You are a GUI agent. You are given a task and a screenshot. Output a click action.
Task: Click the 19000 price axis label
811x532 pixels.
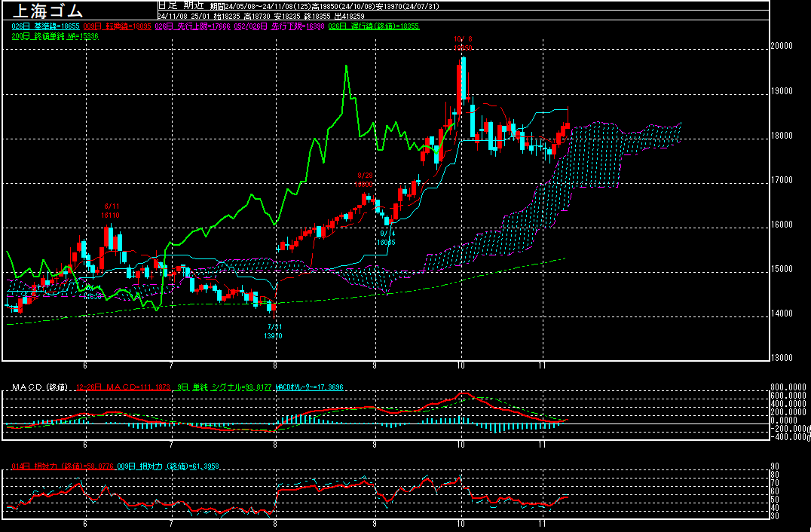coord(782,91)
